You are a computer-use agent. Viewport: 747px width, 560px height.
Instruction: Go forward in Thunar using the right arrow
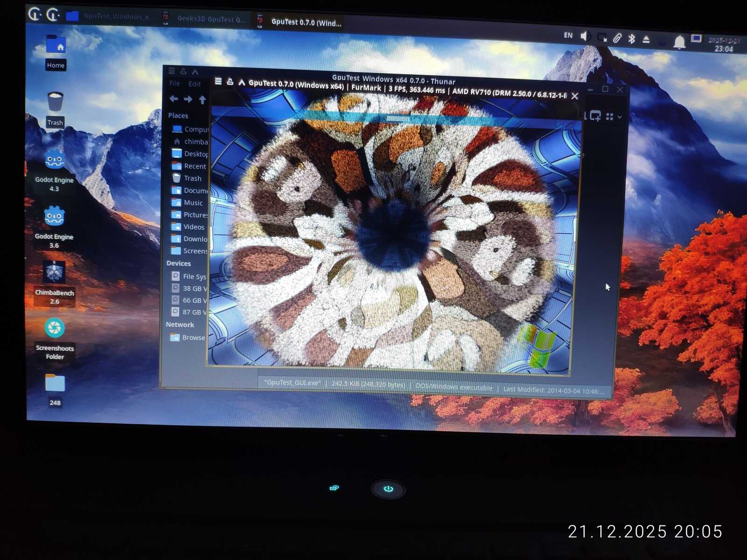point(188,99)
